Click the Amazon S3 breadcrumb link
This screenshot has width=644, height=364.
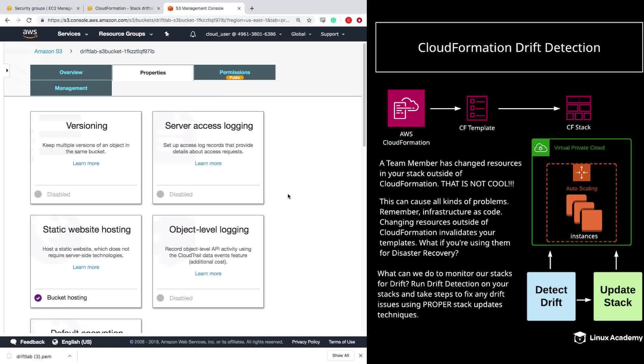48,51
